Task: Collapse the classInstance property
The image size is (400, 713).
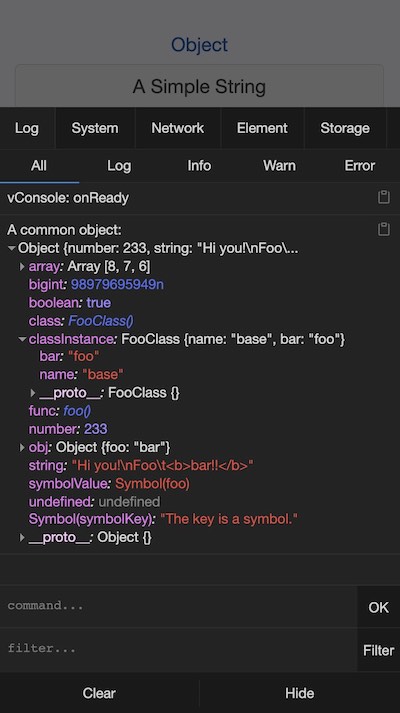Action: [x=22, y=339]
